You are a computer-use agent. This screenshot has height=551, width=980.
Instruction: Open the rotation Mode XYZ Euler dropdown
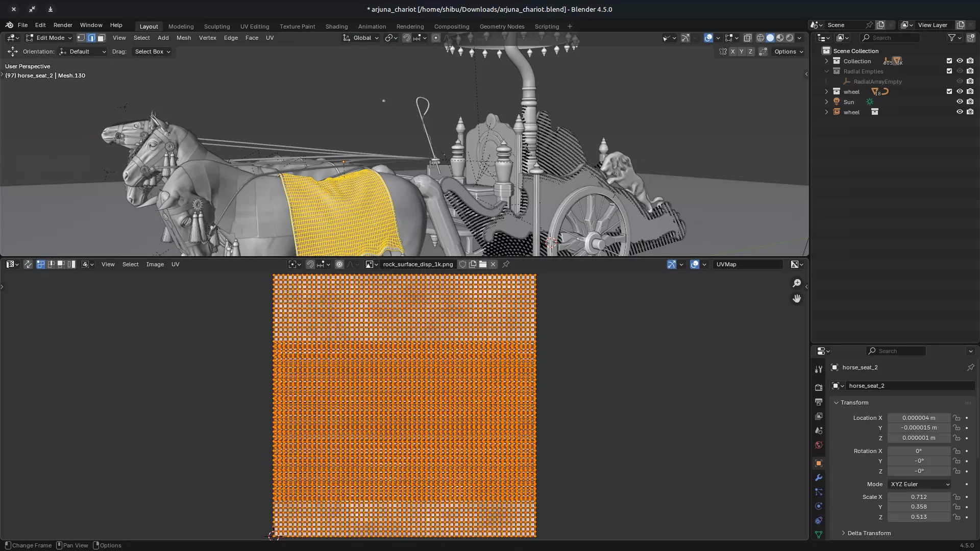point(920,484)
